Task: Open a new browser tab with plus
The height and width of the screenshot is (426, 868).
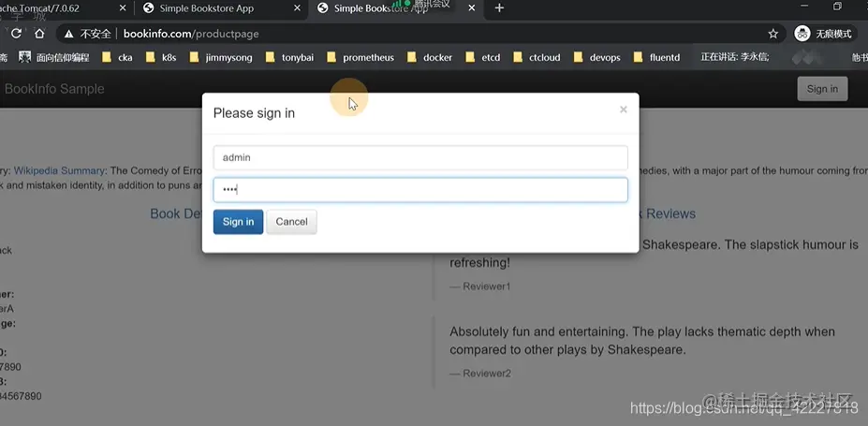Action: tap(499, 8)
